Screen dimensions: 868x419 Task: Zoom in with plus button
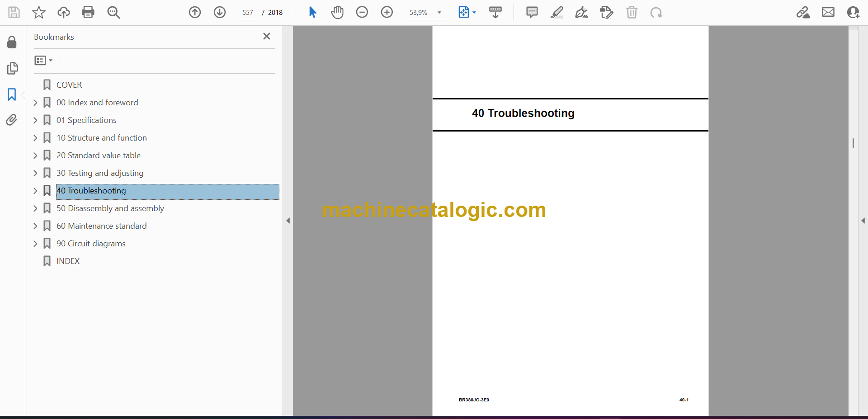pyautogui.click(x=387, y=12)
